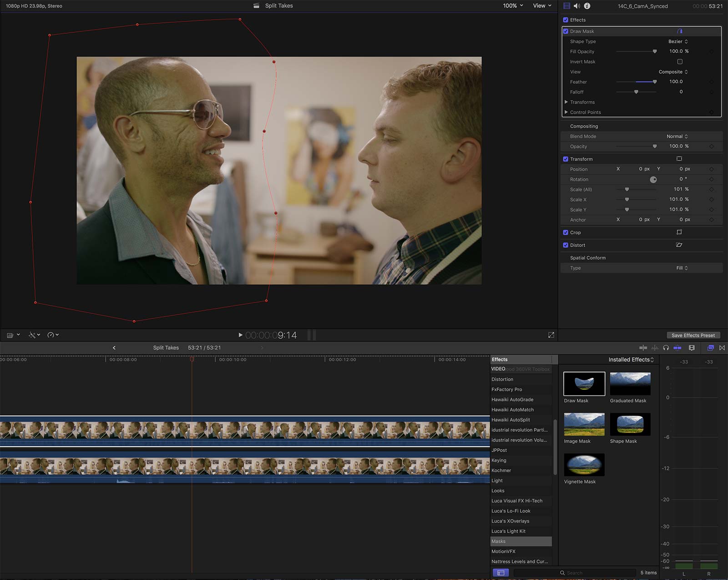The height and width of the screenshot is (580, 728).
Task: Click the Draw Mask onscreen controls icon
Action: tap(680, 31)
